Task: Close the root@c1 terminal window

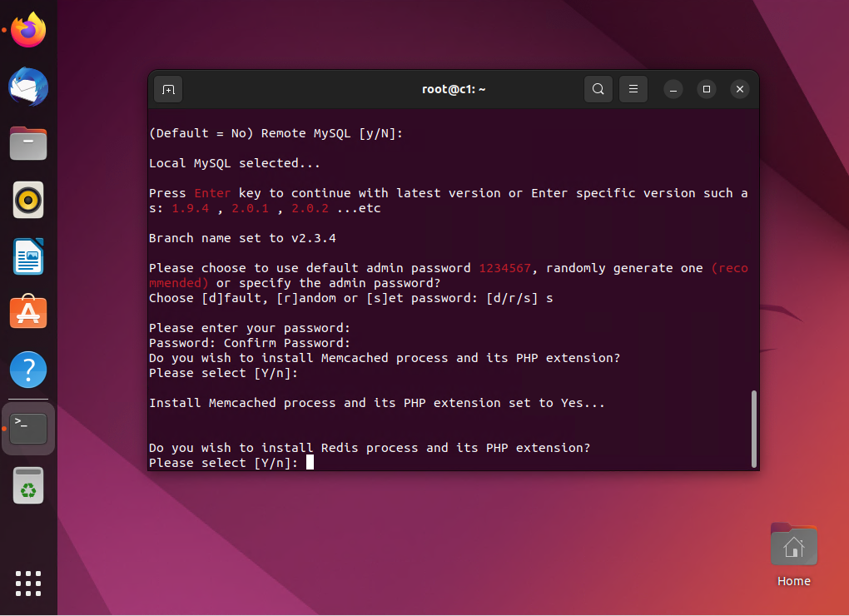Action: coord(740,89)
